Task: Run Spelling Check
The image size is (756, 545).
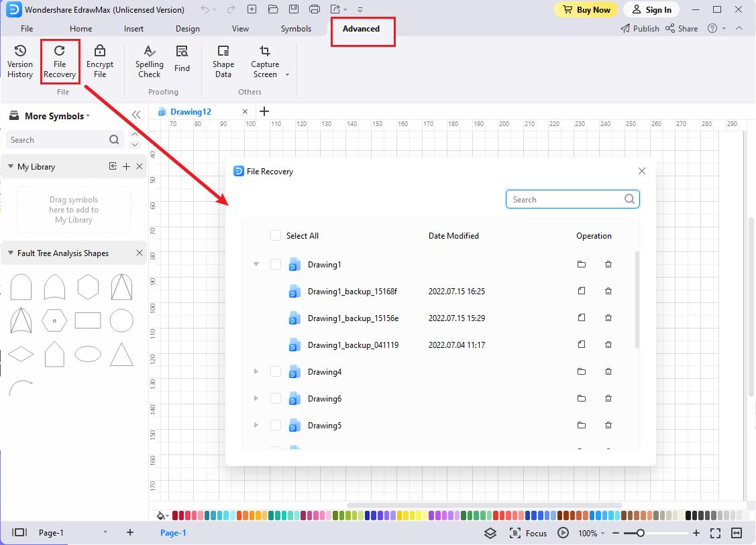Action: click(150, 61)
